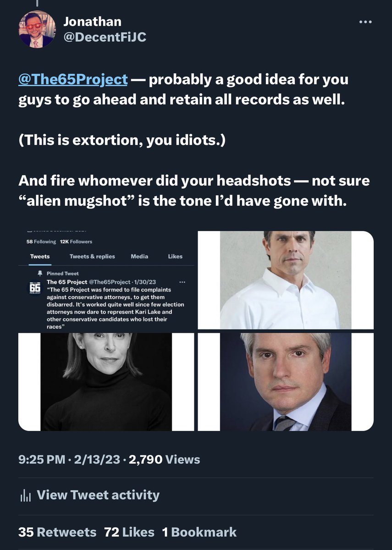This screenshot has height=550, width=392.
Task: Click the Jonathan display name
Action: [92, 21]
